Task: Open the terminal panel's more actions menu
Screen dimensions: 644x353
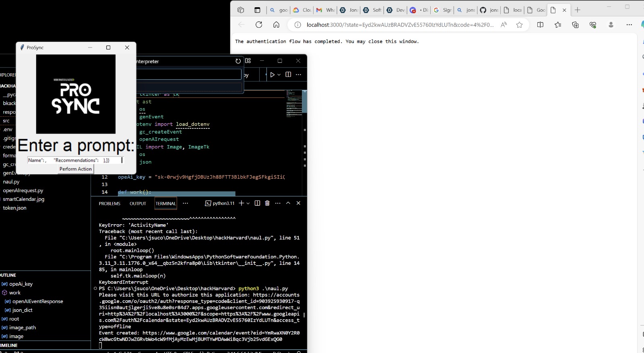Action: pos(278,203)
